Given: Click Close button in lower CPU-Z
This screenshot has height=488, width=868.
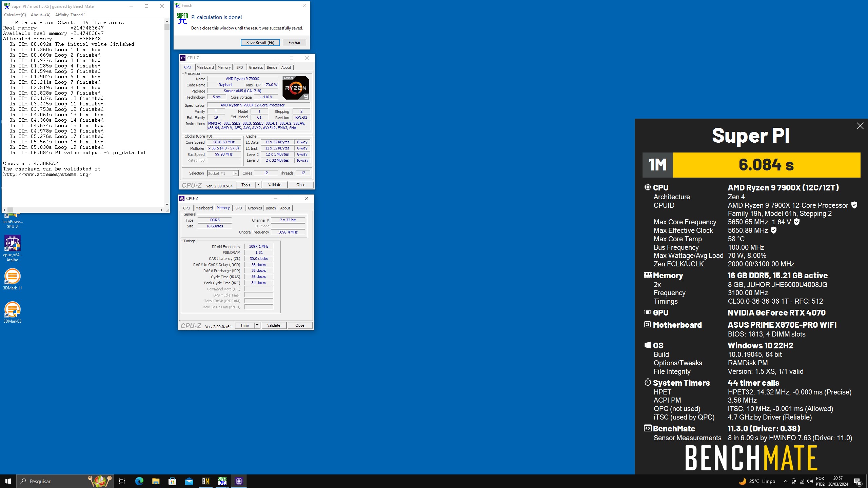Looking at the screenshot, I should 300,325.
